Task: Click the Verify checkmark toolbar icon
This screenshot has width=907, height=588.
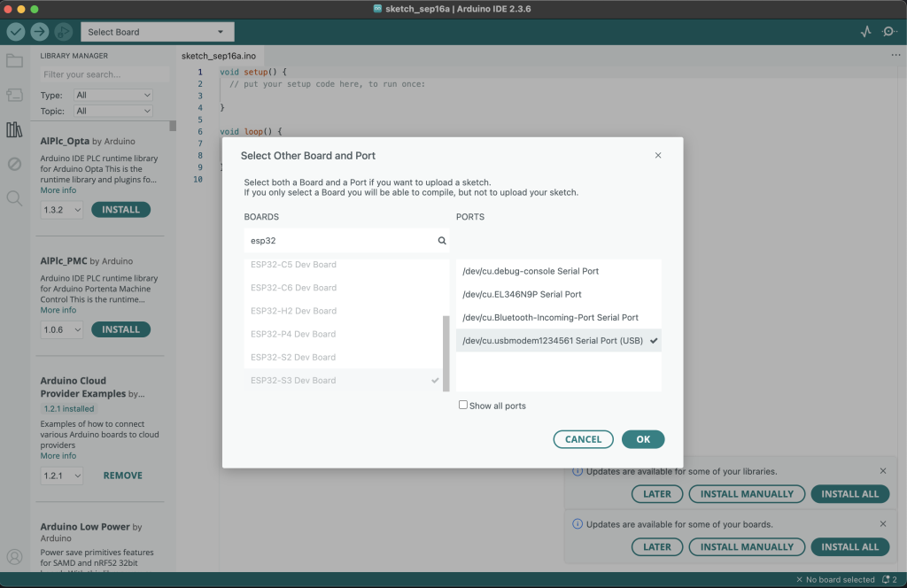Action: pyautogui.click(x=16, y=32)
